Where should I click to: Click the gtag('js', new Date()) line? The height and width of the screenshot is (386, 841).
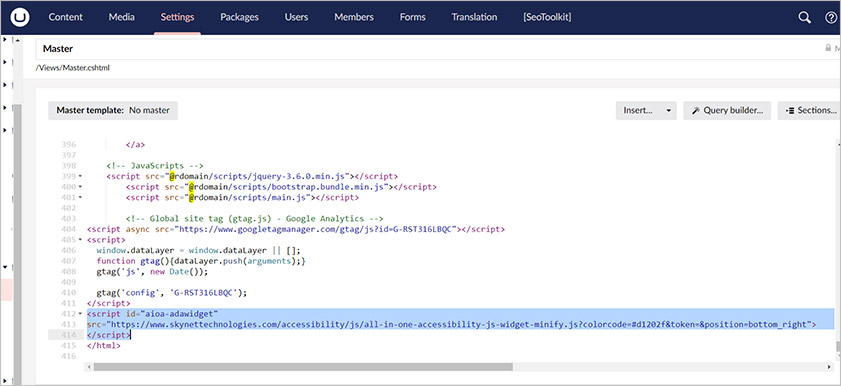[x=152, y=271]
